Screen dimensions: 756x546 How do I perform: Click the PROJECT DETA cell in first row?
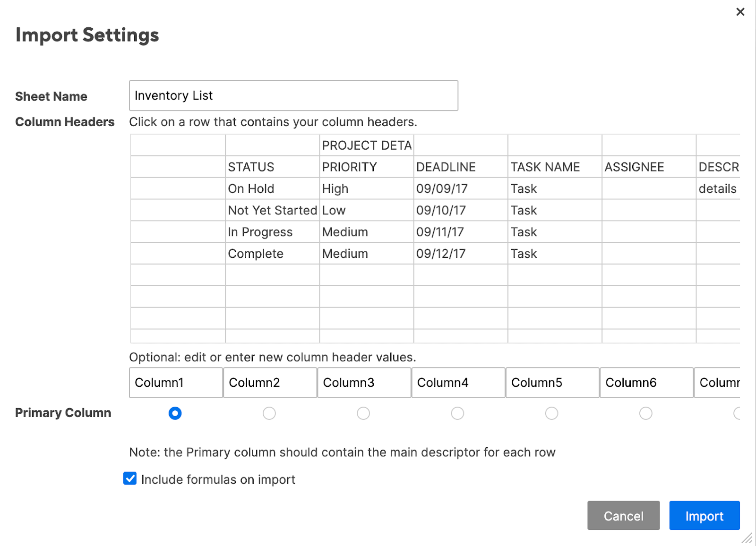point(366,145)
